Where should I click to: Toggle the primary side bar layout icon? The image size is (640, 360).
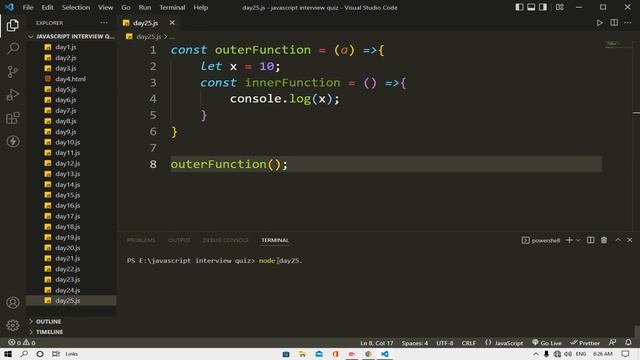519,7
